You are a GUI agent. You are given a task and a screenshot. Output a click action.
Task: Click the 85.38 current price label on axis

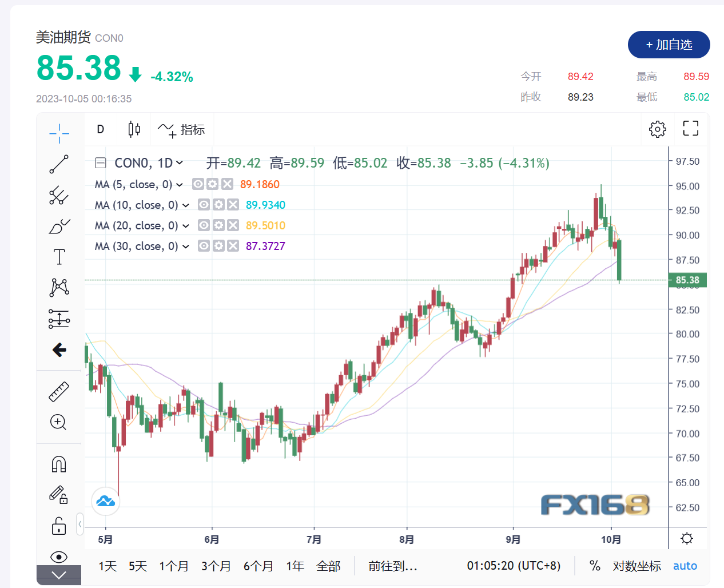coord(687,280)
